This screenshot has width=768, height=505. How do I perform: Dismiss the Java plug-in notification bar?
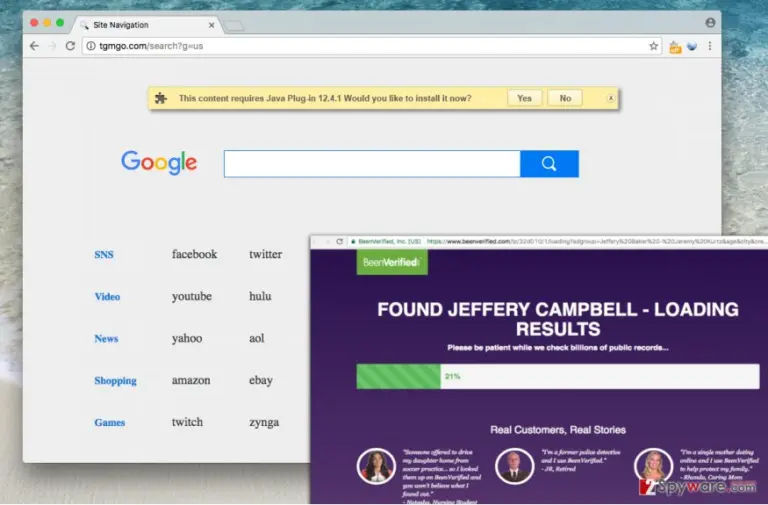[611, 98]
